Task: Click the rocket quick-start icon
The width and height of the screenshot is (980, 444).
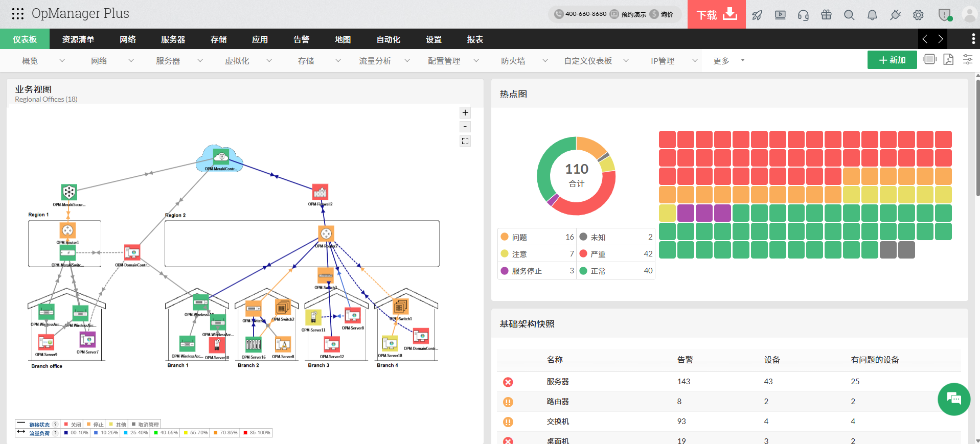Action: point(757,15)
